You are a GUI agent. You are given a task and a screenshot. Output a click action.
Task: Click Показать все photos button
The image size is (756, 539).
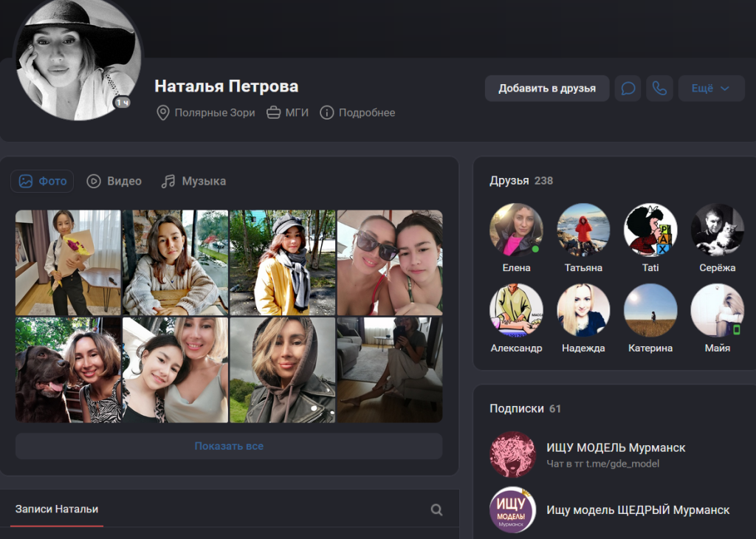click(x=229, y=446)
